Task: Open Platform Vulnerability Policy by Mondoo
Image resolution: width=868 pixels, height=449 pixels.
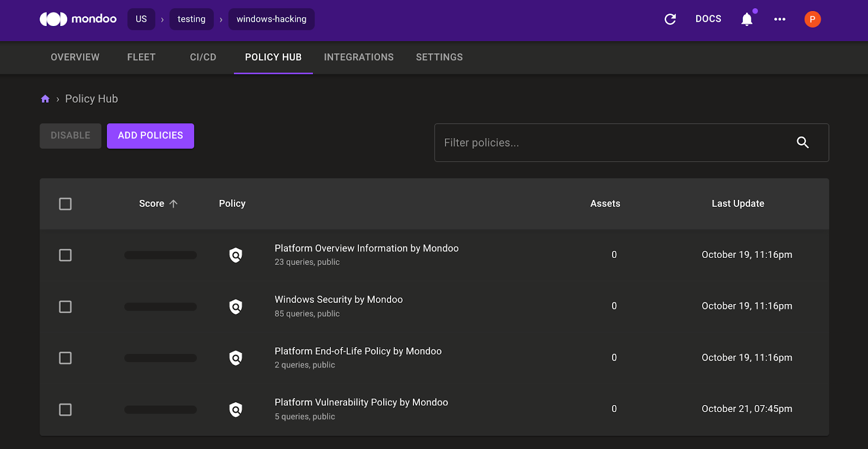Action: click(x=361, y=402)
